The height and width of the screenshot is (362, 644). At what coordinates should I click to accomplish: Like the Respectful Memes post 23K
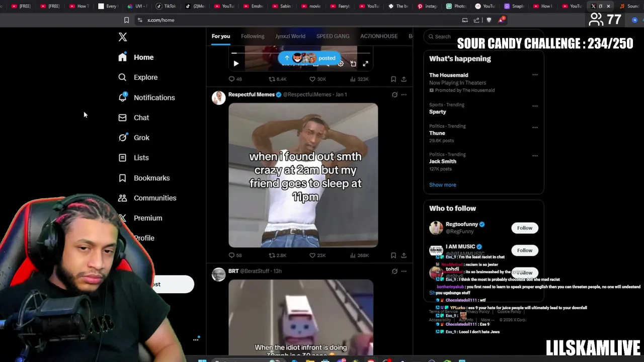tap(317, 255)
